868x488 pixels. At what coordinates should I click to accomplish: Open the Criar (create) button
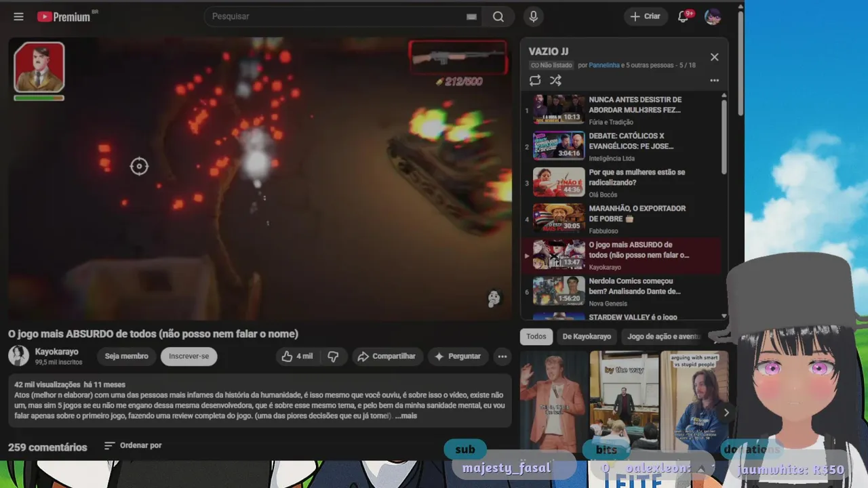[645, 16]
